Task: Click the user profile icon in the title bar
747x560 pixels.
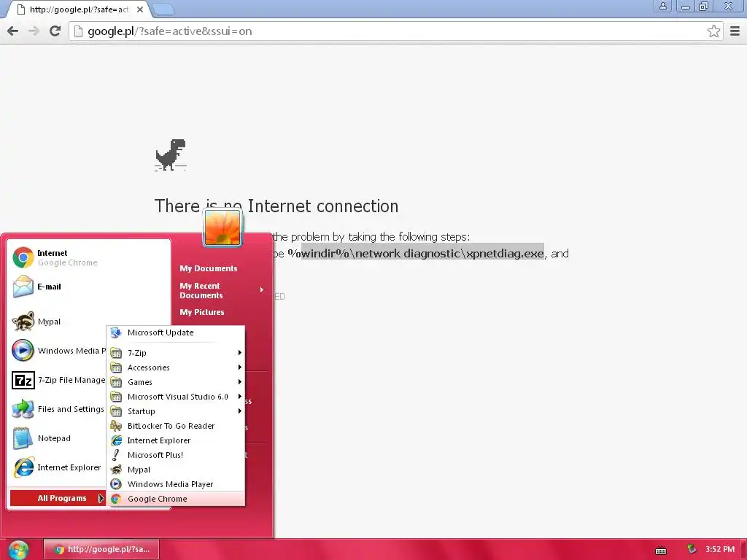Action: pyautogui.click(x=662, y=6)
